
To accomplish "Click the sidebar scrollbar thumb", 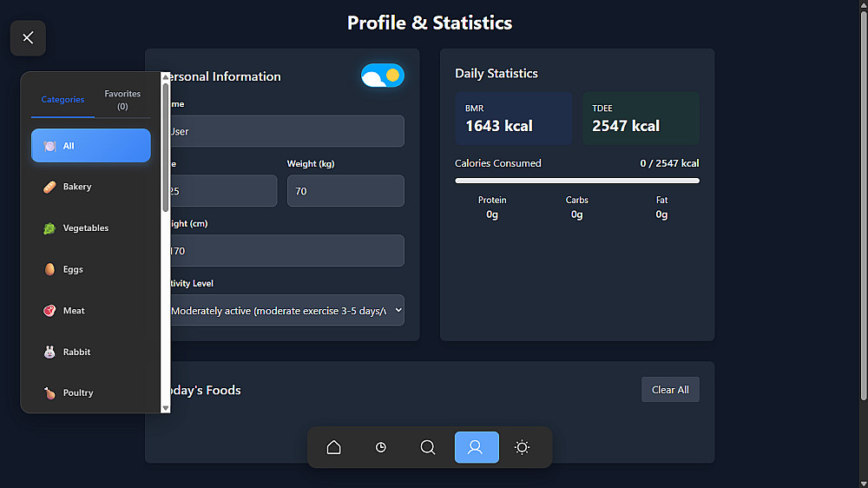I will coord(166,148).
